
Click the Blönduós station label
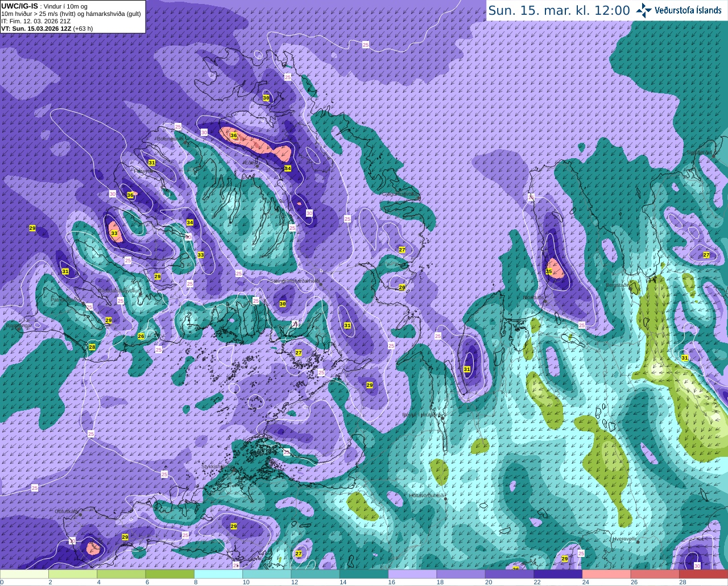pyautogui.click(x=533, y=297)
